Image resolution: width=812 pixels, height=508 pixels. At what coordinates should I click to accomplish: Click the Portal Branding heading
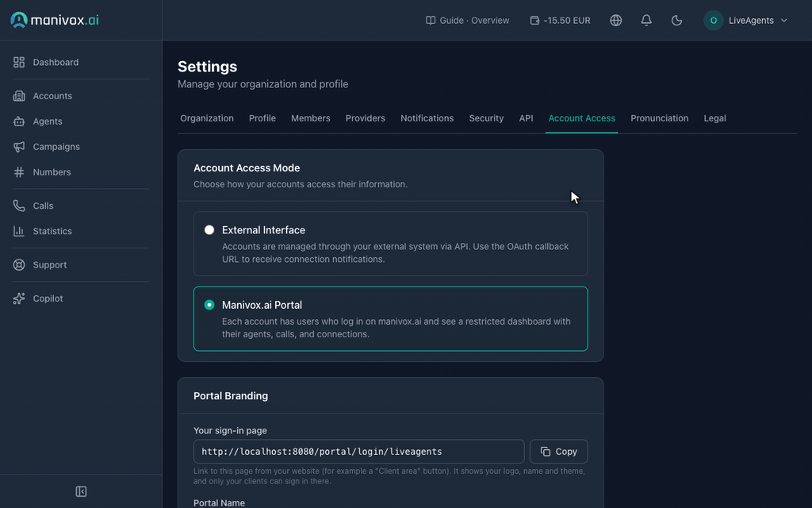(x=231, y=396)
